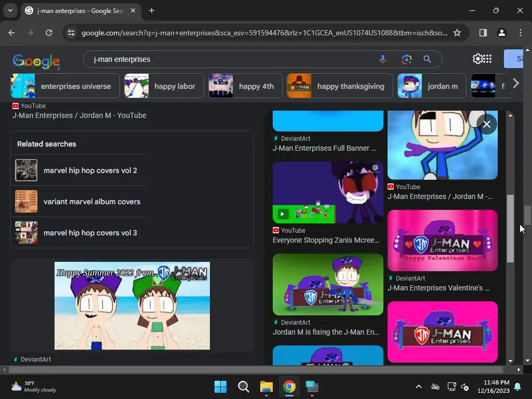This screenshot has height=399, width=532.
Task: Open marvel hip hop covers vol 3
Action: (x=78, y=233)
